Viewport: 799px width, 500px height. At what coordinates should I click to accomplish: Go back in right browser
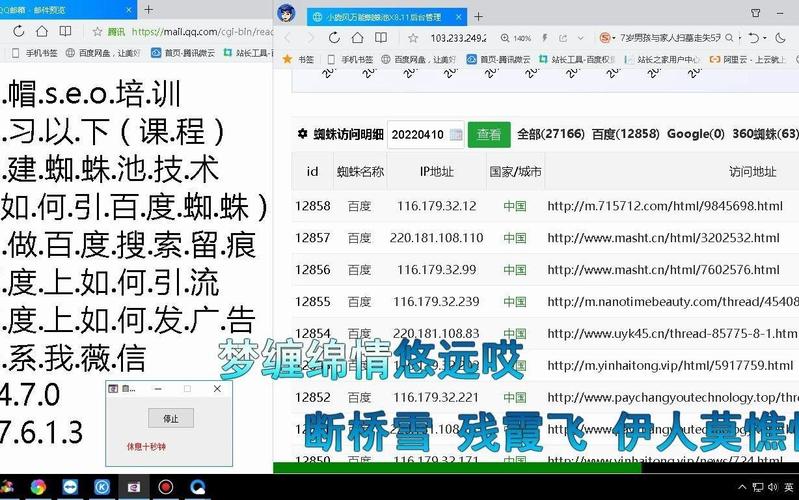coord(287,38)
